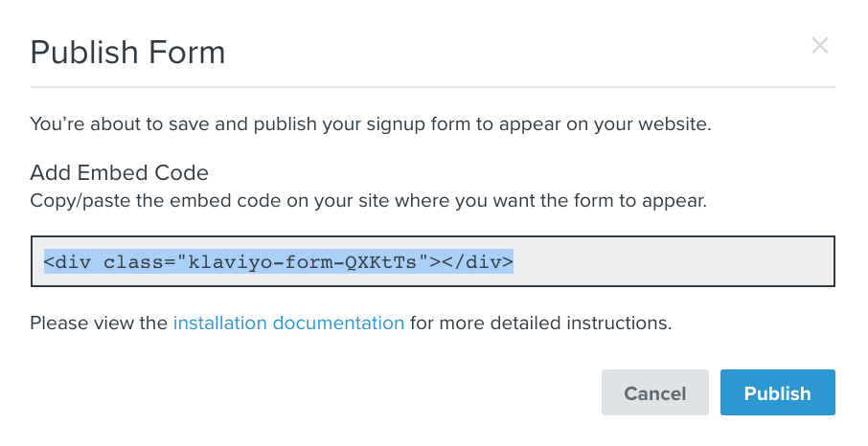Open the installation documentation link
The image size is (868, 446).
click(288, 323)
